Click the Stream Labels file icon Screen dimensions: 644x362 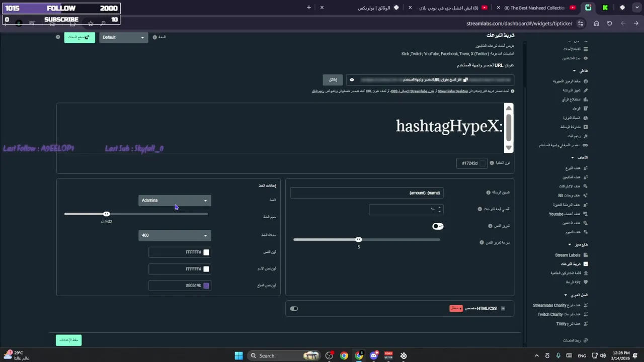(x=586, y=255)
